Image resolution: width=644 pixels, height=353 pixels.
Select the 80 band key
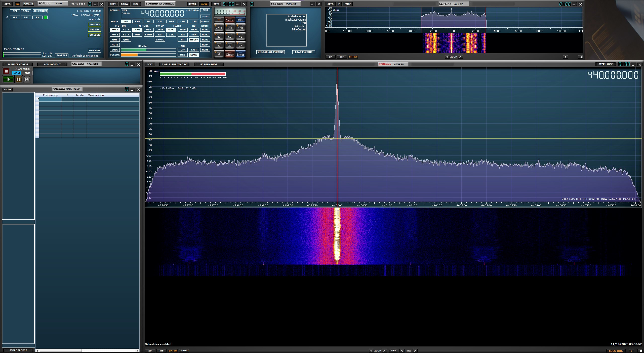[x=219, y=36]
